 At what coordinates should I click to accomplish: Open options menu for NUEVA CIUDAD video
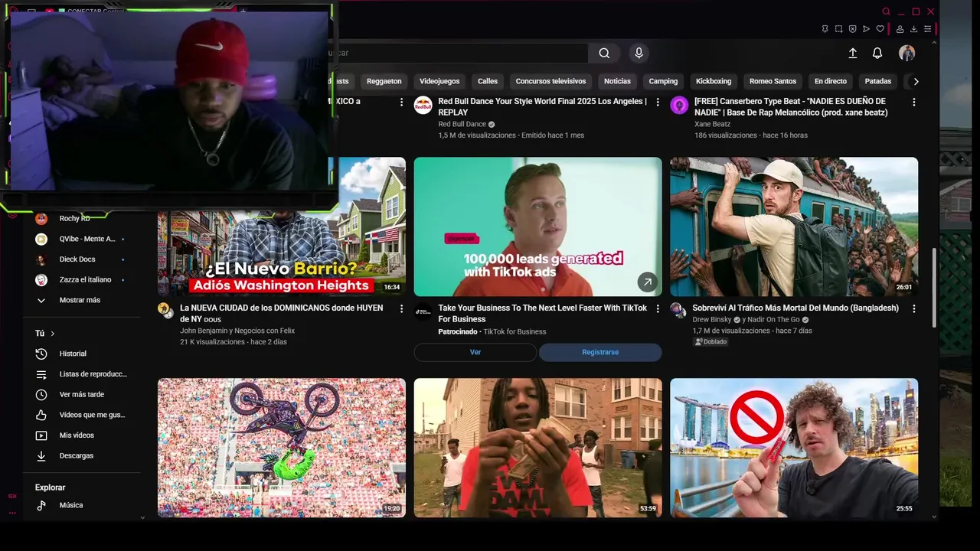(401, 308)
